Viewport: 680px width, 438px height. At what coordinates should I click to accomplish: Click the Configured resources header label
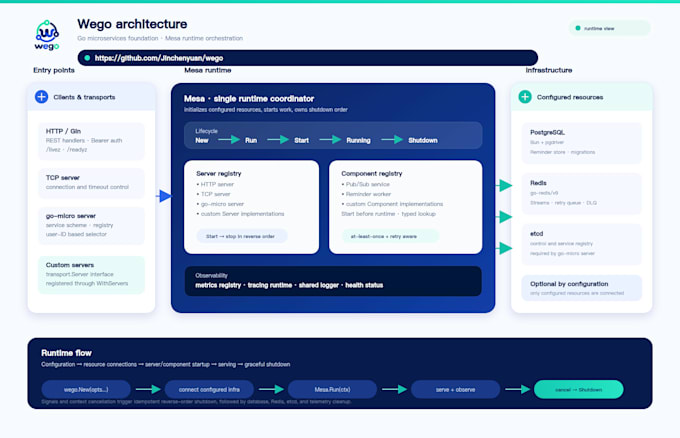tap(570, 97)
